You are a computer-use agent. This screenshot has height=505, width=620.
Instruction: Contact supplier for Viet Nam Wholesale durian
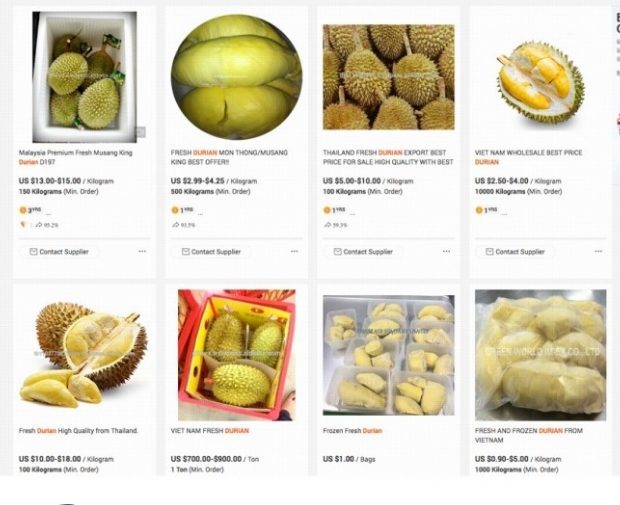click(x=515, y=252)
